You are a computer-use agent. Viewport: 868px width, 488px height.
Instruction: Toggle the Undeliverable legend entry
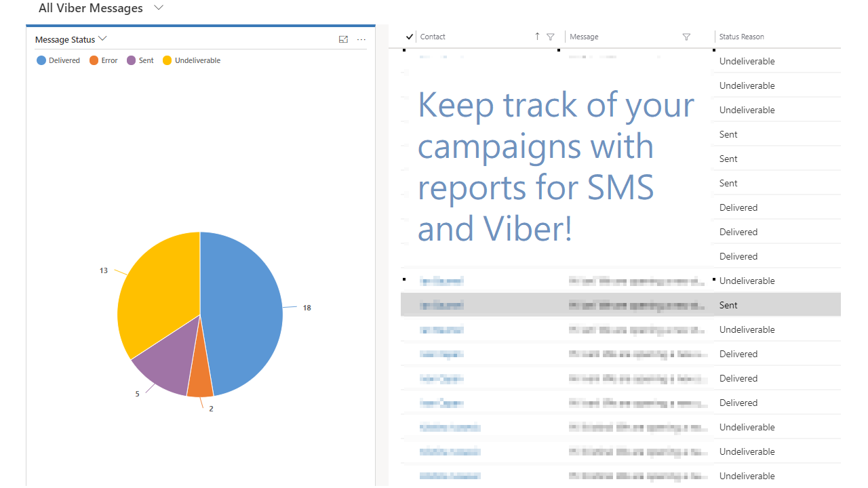click(192, 60)
